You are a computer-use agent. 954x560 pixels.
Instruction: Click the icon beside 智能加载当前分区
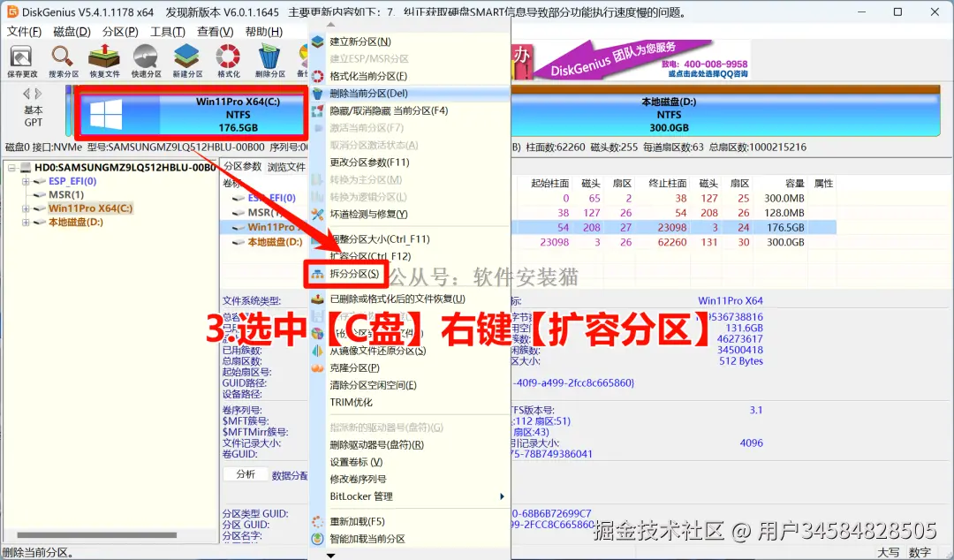click(318, 539)
